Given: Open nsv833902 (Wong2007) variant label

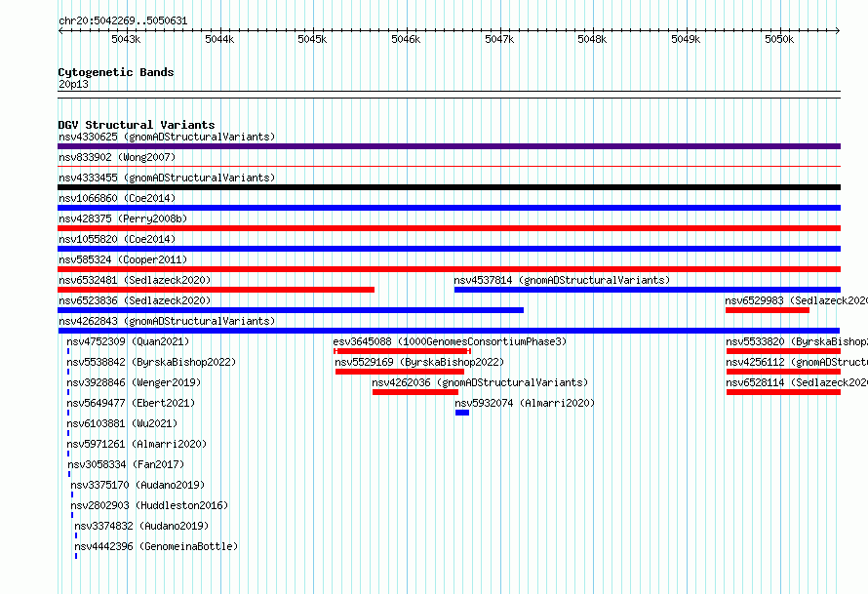Looking at the screenshot, I should 117,157.
